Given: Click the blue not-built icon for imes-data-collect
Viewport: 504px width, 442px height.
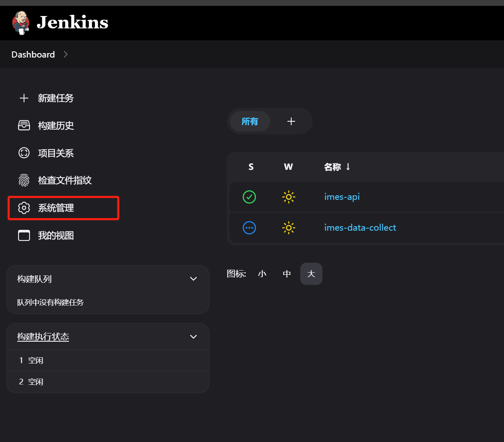Looking at the screenshot, I should [x=249, y=228].
